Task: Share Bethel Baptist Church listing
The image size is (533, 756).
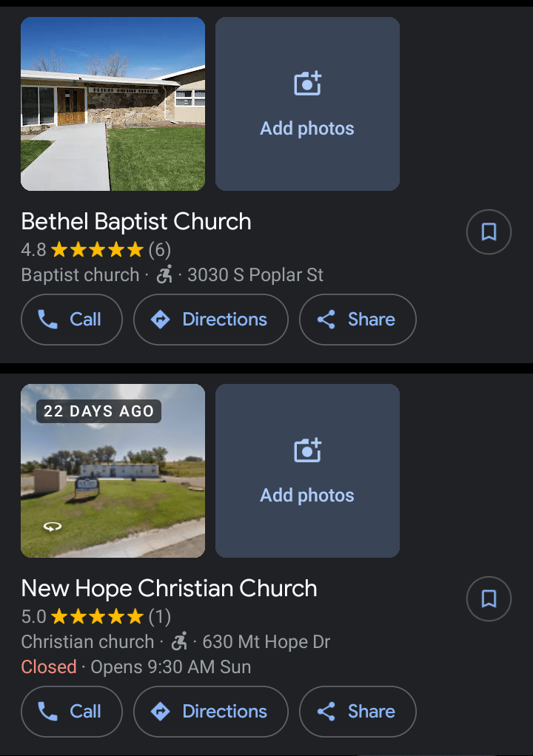Action: pyautogui.click(x=358, y=320)
